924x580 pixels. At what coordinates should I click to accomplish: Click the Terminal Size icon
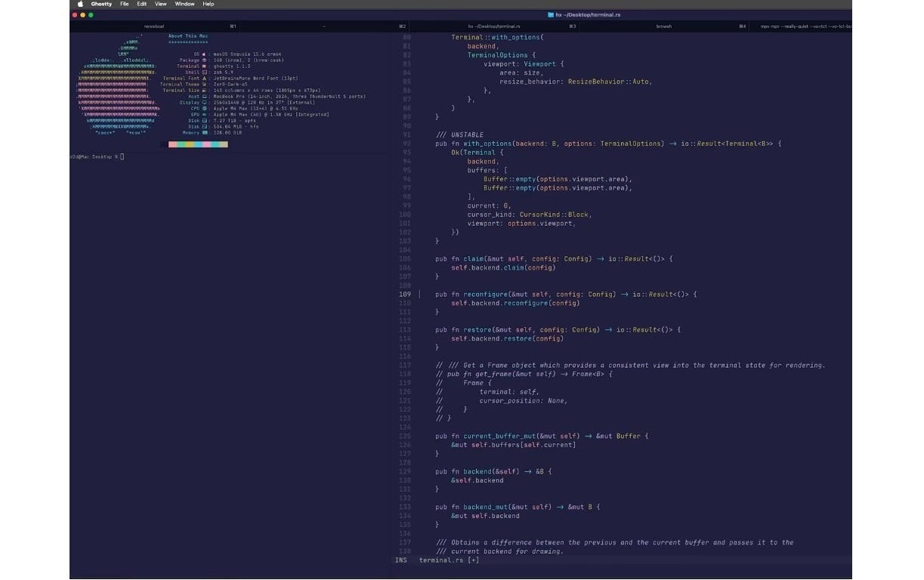coord(205,91)
